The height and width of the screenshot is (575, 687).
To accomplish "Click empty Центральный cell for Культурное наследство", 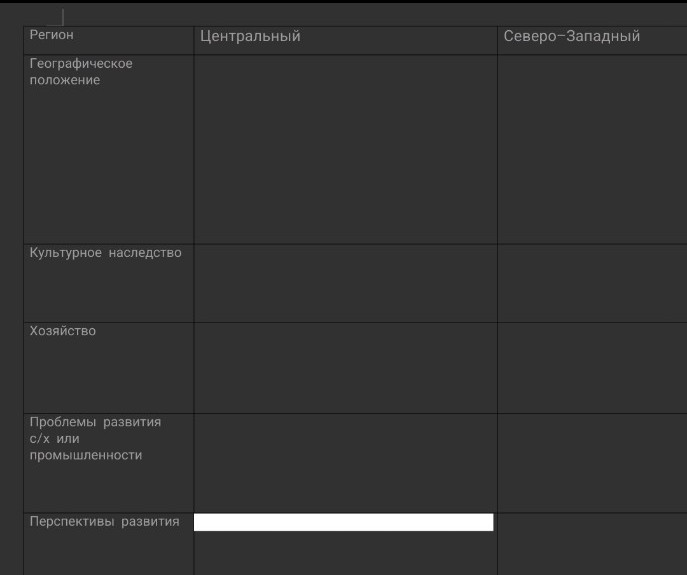I will [x=345, y=284].
